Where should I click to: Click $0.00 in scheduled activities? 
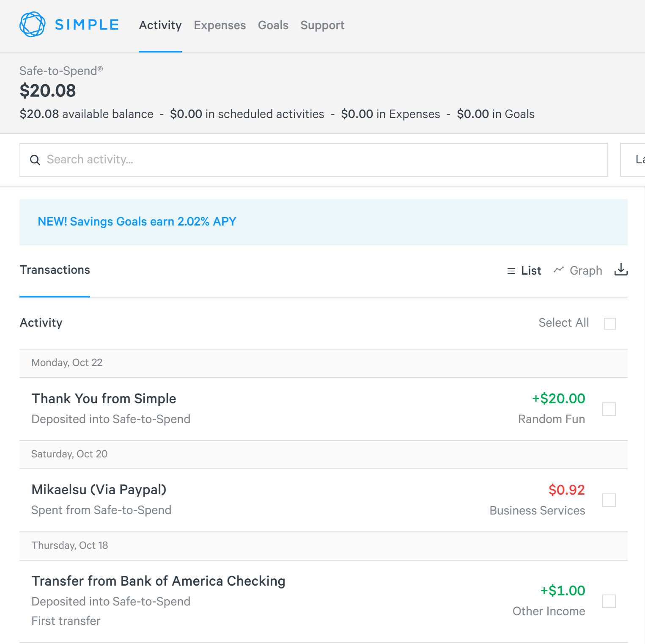tap(247, 114)
